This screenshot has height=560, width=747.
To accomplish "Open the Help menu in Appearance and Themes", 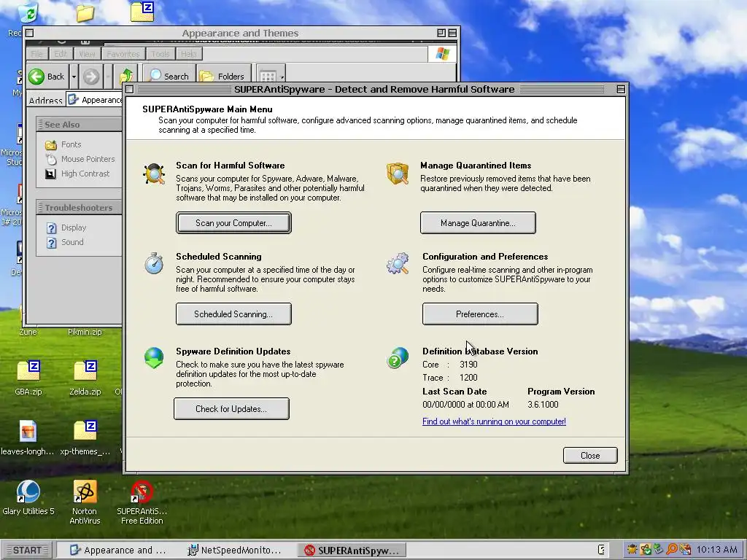I will point(189,54).
